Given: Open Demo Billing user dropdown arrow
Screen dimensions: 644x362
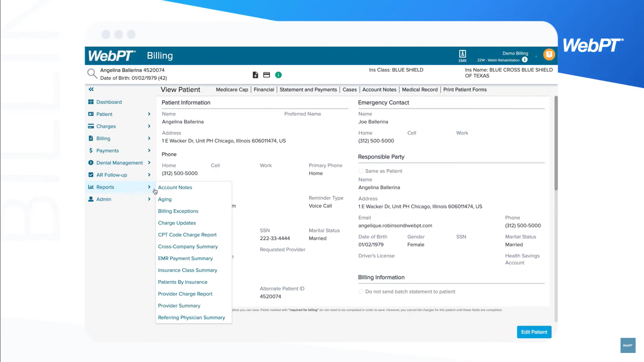Looking at the screenshot, I should [536, 57].
